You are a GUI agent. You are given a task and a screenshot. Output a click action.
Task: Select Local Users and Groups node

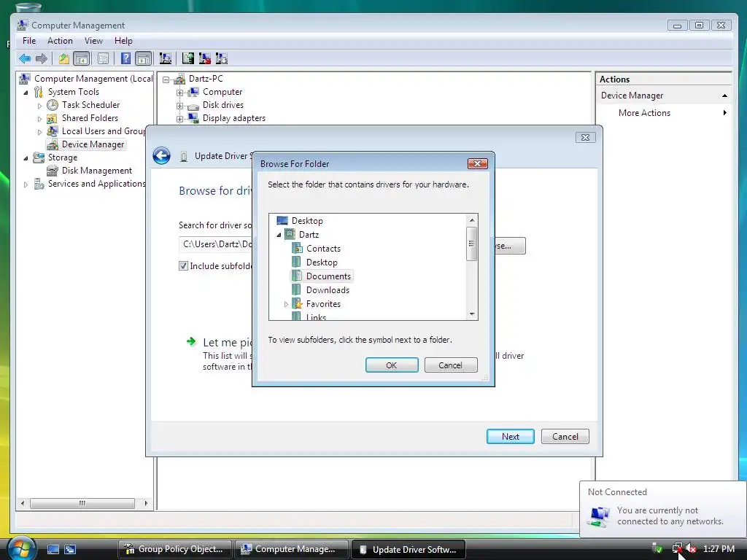pos(103,131)
